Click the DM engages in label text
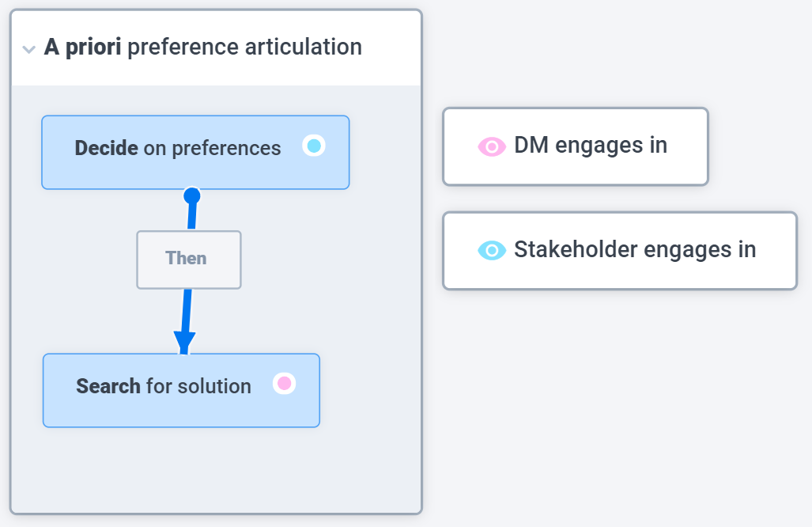The width and height of the screenshot is (812, 527). 591,146
